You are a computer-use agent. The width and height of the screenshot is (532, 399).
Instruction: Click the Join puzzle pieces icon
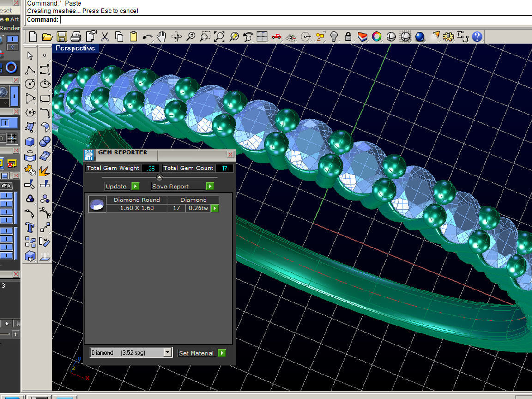coord(30,170)
